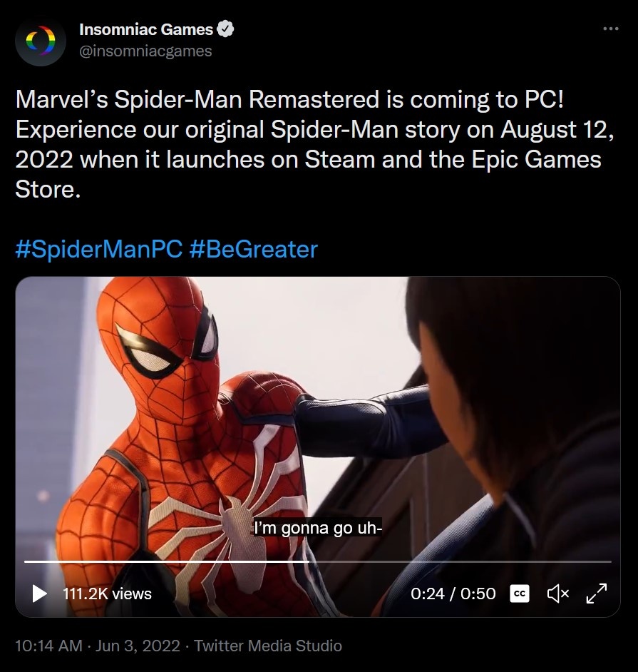This screenshot has height=672, width=638.
Task: Seek on the video progress bar
Action: [x=456, y=561]
